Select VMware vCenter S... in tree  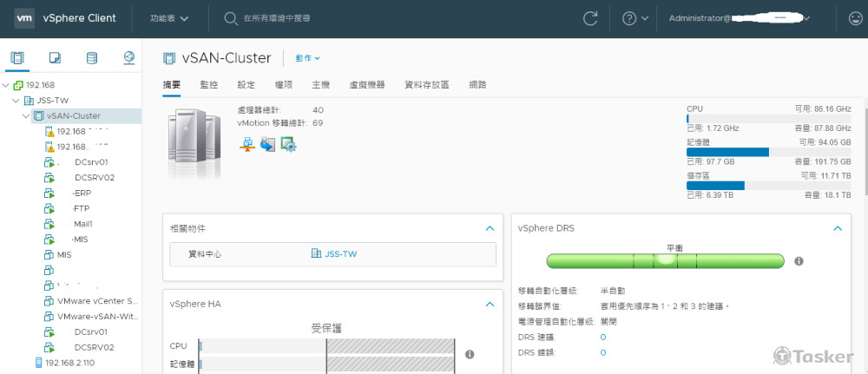97,301
